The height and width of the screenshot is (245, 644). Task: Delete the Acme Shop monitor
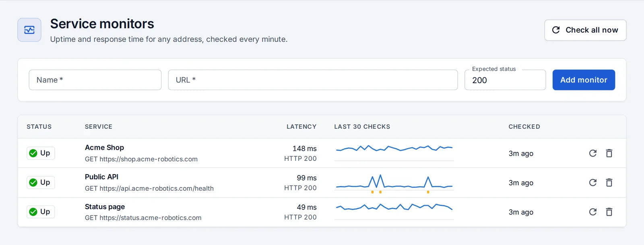[x=609, y=153]
